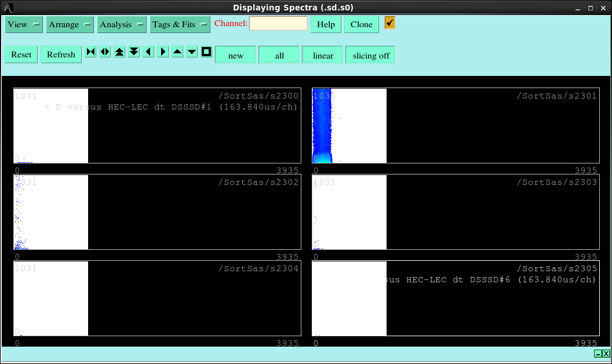
Task: Toggle the 'slicing off' button
Action: 371,55
